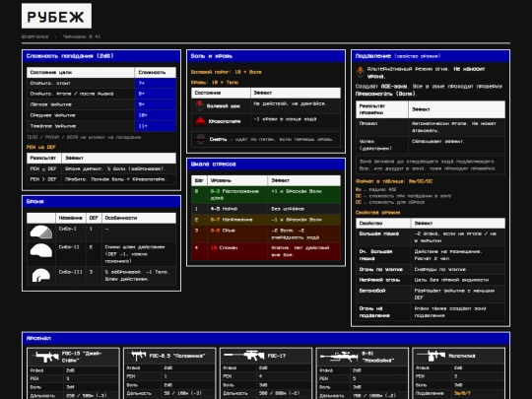Click the '50 / 100м (-3)' range value
The image size is (532, 399).
[183, 393]
